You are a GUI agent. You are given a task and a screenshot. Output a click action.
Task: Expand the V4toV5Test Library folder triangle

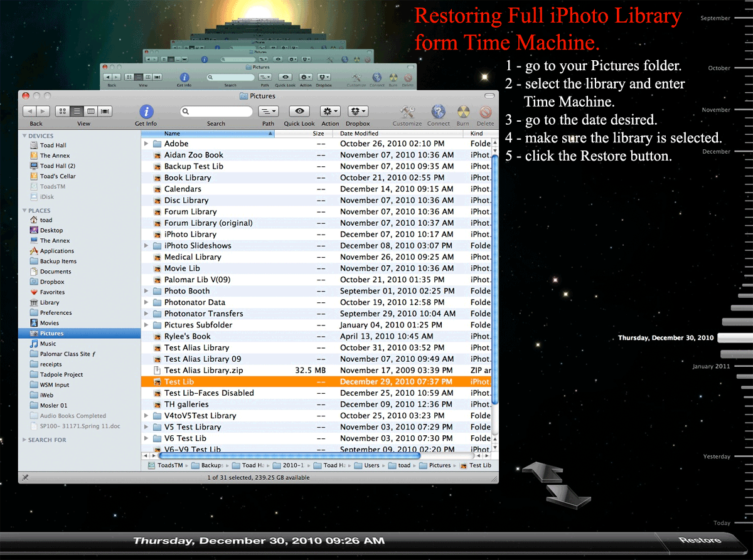pos(146,416)
